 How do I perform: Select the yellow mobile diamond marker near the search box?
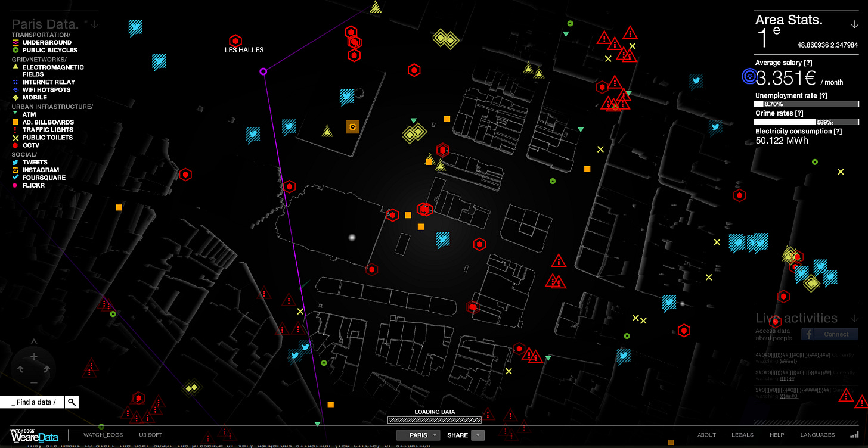point(190,388)
